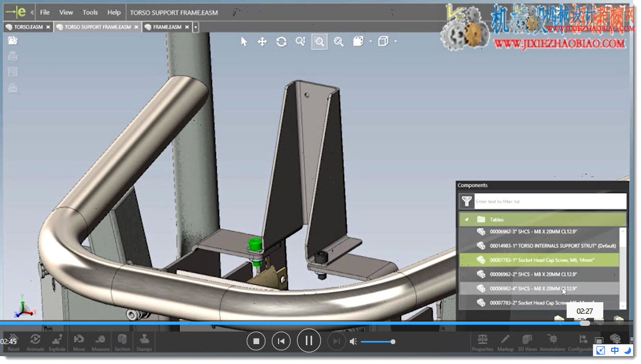The image size is (641, 364).
Task: Close the TORSO.EASM tab
Action: tap(48, 27)
